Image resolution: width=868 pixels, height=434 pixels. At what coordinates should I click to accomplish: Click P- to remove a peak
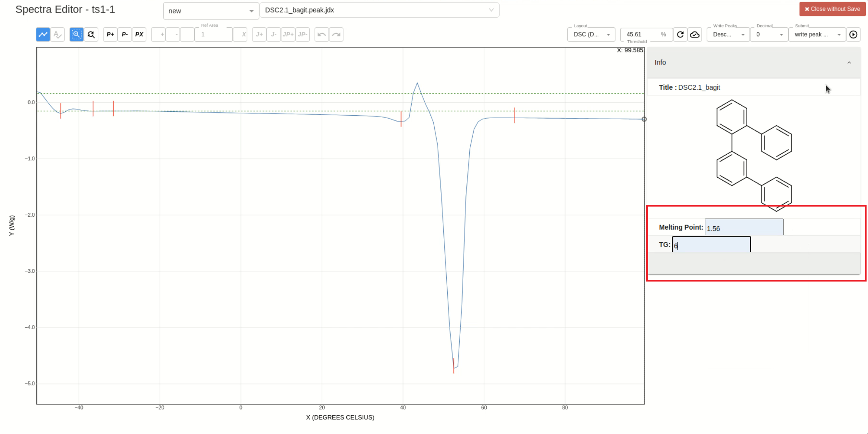click(124, 34)
